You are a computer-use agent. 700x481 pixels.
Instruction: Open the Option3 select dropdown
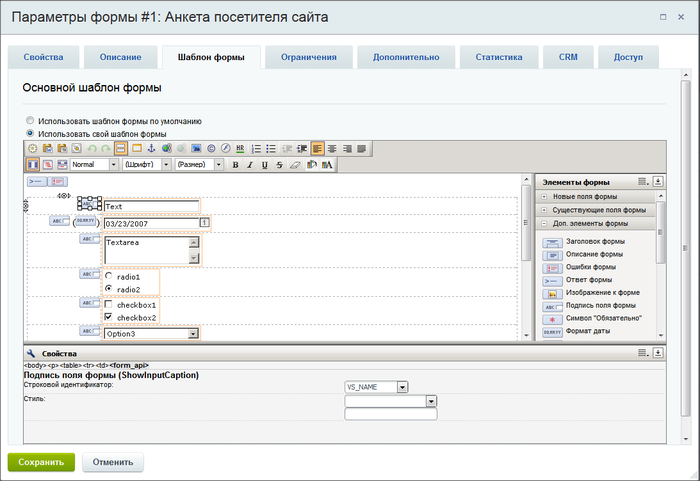click(x=193, y=334)
